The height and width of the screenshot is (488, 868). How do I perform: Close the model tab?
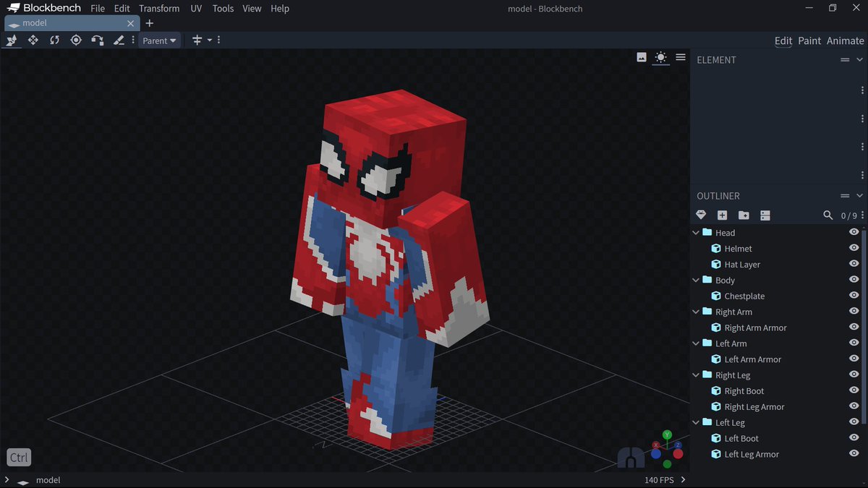point(130,23)
